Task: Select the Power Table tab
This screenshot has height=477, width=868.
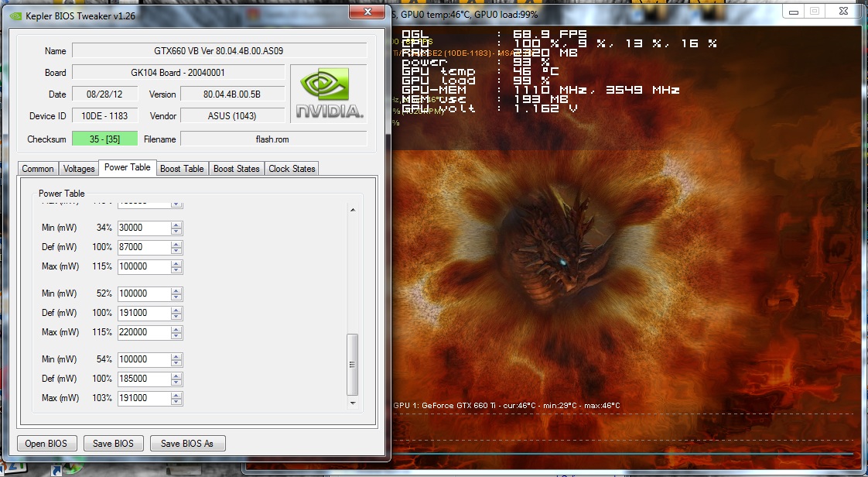Action: click(x=128, y=167)
